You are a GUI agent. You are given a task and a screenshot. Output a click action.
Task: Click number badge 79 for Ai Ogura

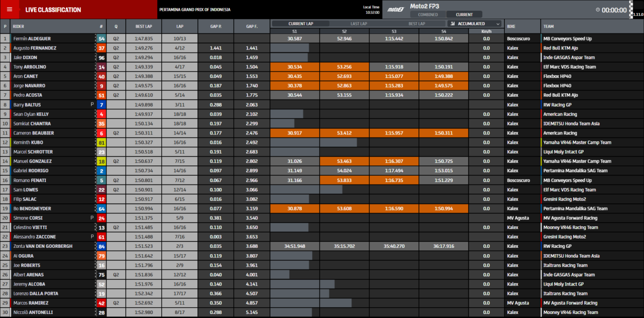coord(101,256)
